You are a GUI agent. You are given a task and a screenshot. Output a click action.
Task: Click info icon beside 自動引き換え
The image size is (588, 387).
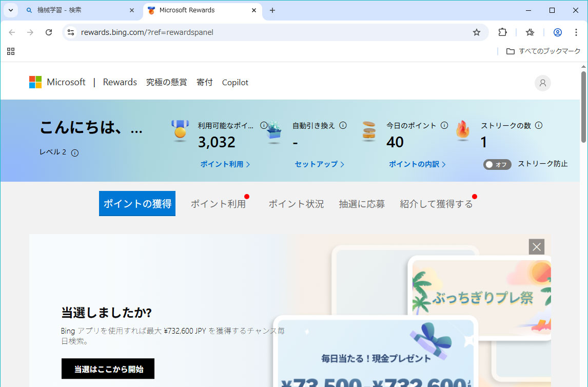pyautogui.click(x=343, y=125)
